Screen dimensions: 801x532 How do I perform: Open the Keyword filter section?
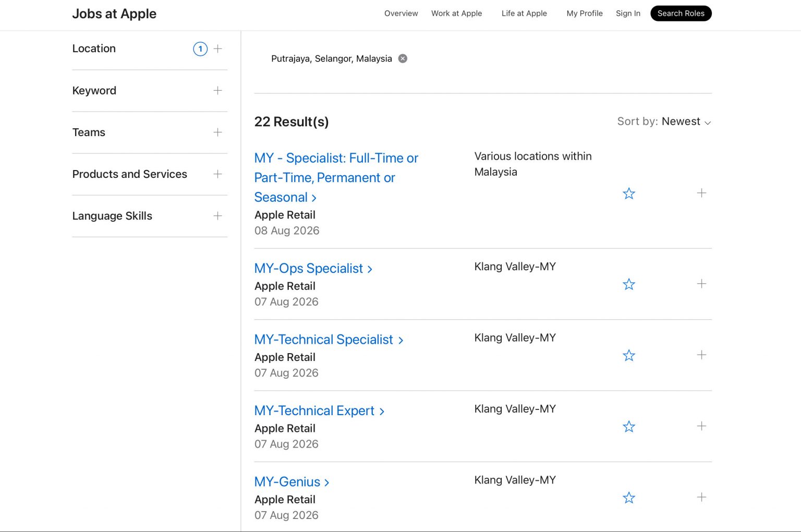click(x=218, y=91)
